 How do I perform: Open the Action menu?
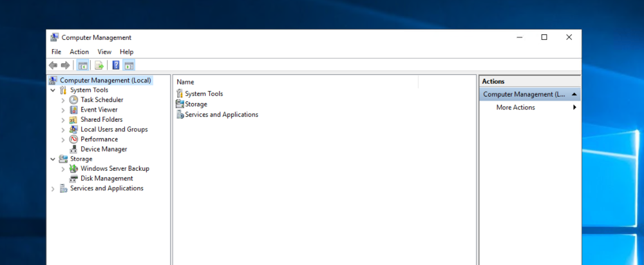tap(79, 52)
